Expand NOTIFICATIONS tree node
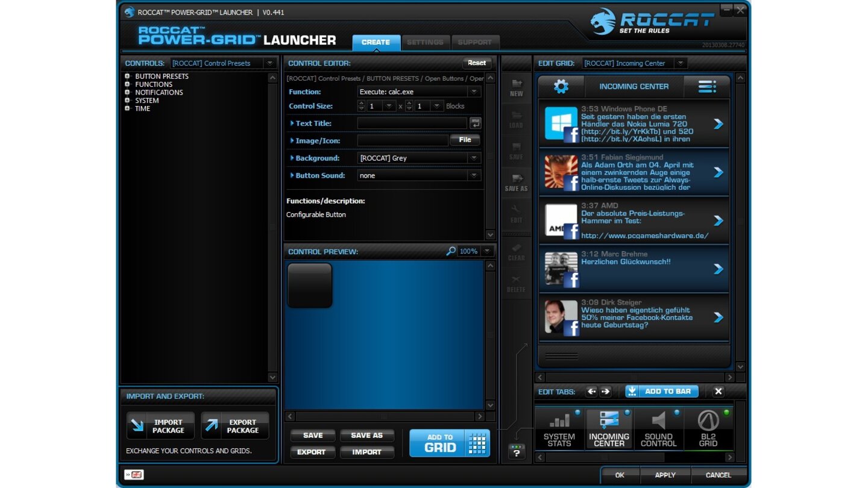The height and width of the screenshot is (488, 868). [x=127, y=92]
